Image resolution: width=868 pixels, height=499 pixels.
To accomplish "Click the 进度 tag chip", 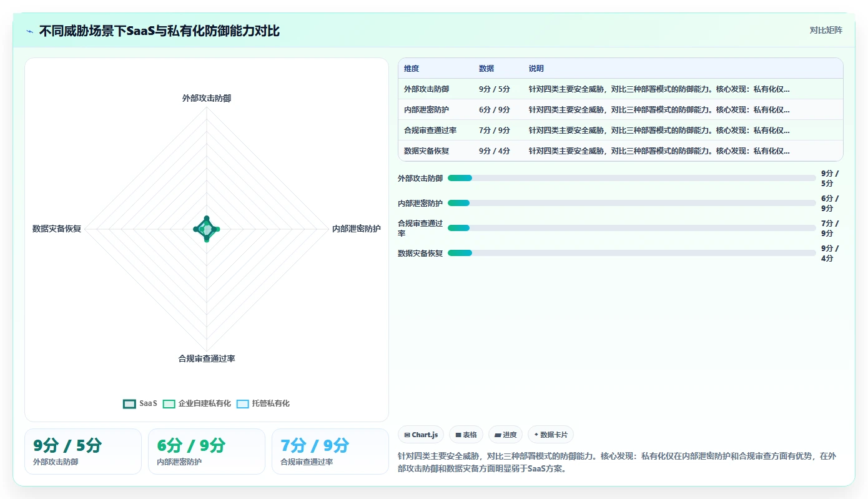I will [505, 435].
